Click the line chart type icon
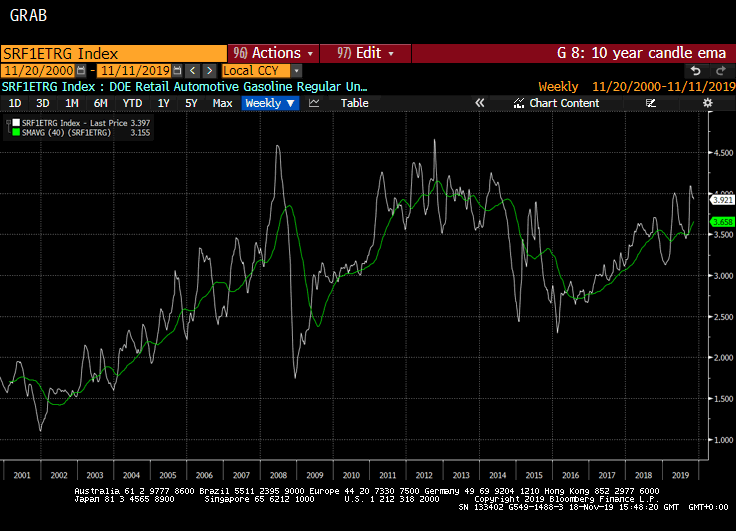The width and height of the screenshot is (736, 531). coord(314,103)
